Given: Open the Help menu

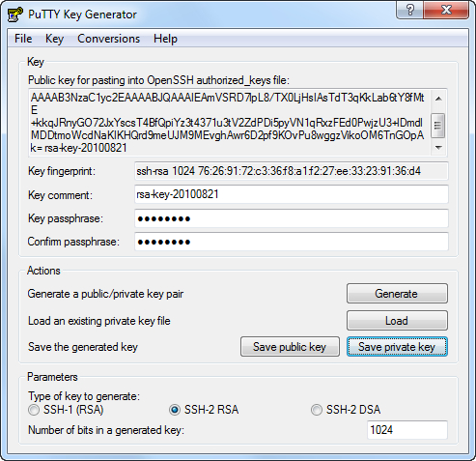Looking at the screenshot, I should point(165,39).
